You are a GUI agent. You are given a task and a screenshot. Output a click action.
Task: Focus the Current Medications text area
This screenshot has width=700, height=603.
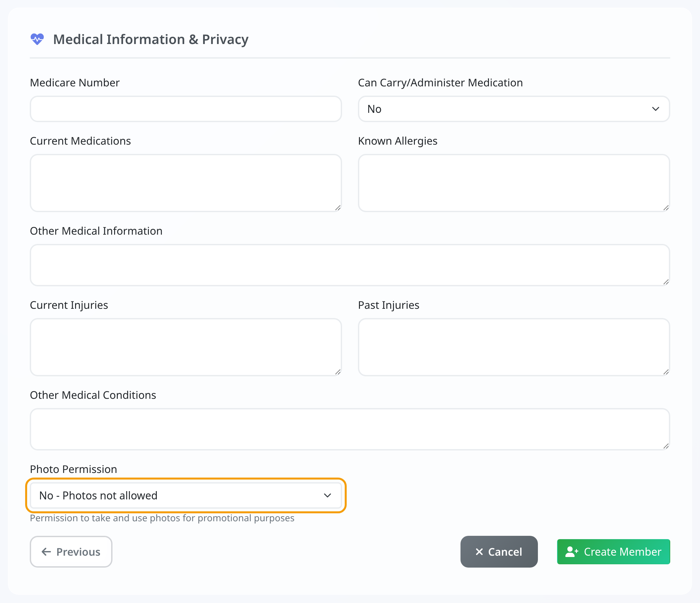(186, 183)
